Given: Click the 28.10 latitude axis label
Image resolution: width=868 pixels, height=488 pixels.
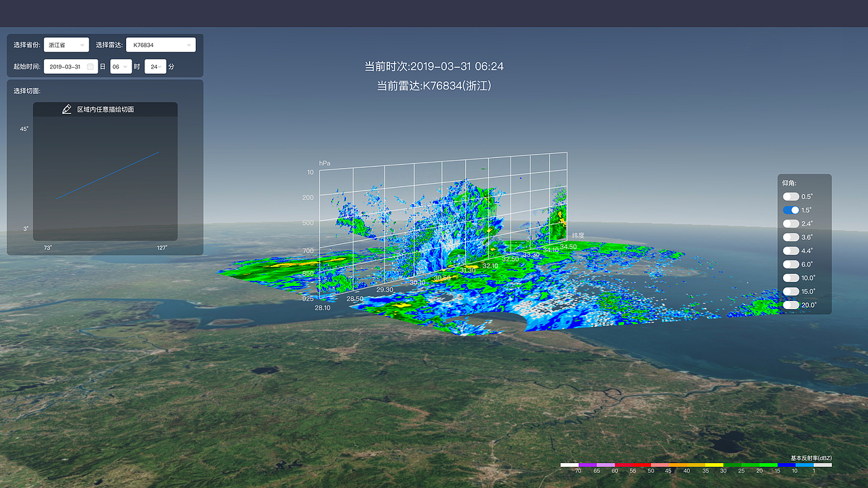Looking at the screenshot, I should pyautogui.click(x=322, y=308).
